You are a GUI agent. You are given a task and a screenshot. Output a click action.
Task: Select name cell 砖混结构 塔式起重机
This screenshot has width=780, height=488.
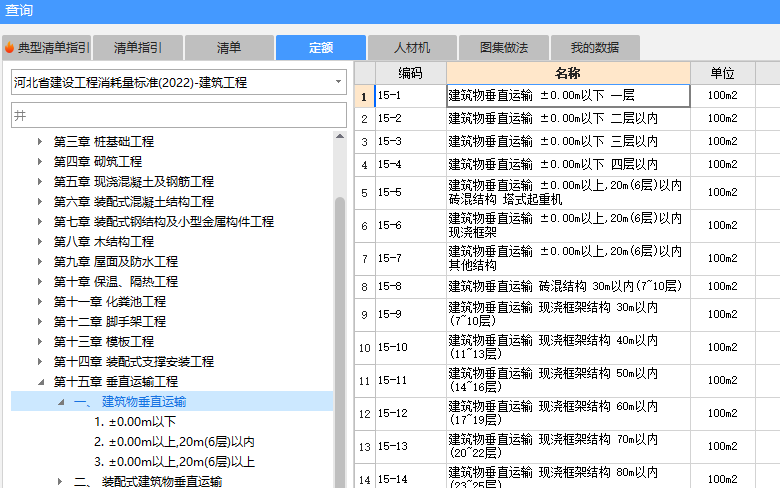pos(568,193)
